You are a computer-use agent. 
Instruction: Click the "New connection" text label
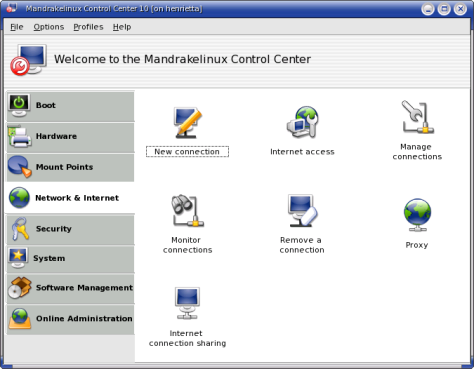coord(187,152)
